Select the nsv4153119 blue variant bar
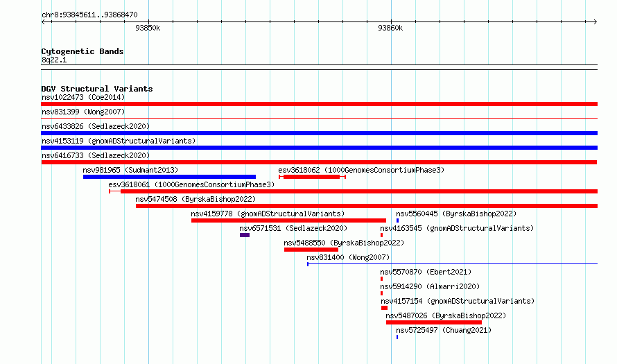617x364 pixels. pyautogui.click(x=319, y=148)
